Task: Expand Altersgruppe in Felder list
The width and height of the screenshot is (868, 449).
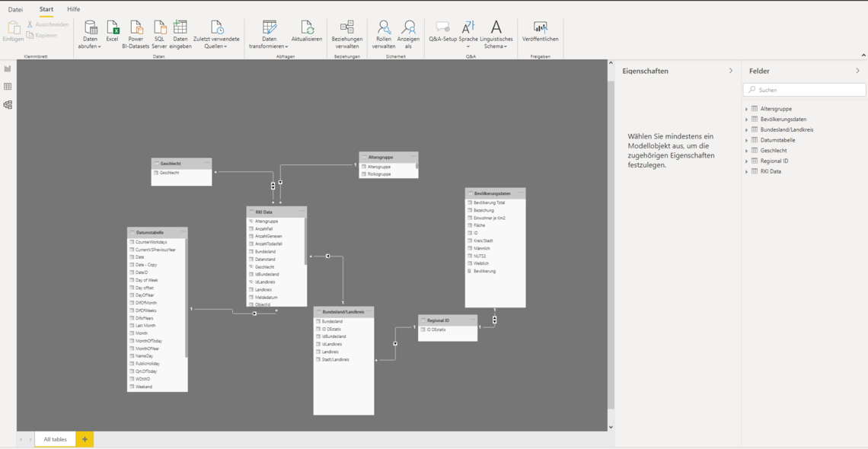Action: click(746, 109)
